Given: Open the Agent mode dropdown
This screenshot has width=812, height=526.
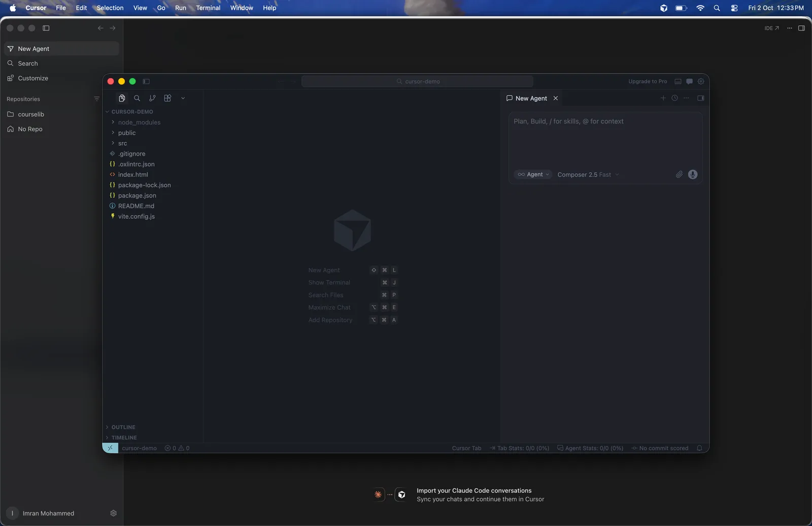Looking at the screenshot, I should [x=533, y=174].
